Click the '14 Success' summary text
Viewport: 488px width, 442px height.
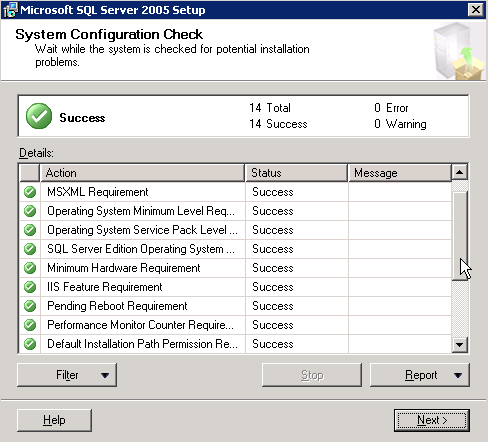(x=278, y=124)
